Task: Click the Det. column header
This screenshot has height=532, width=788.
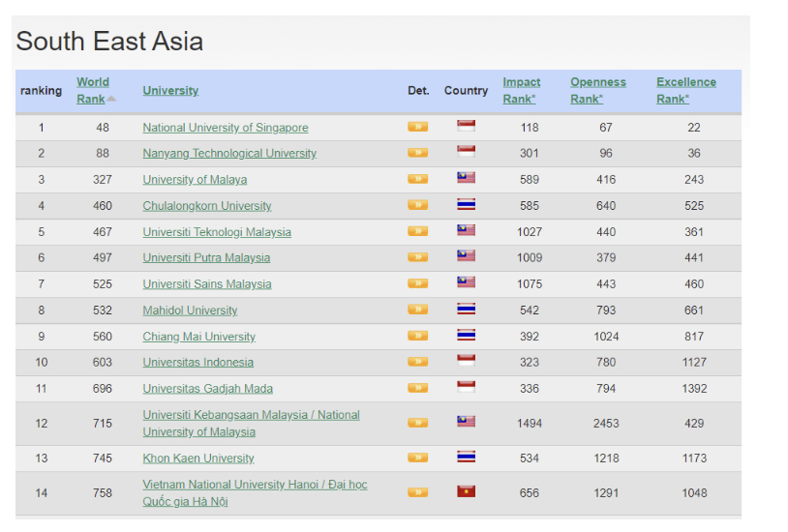Action: pyautogui.click(x=418, y=90)
